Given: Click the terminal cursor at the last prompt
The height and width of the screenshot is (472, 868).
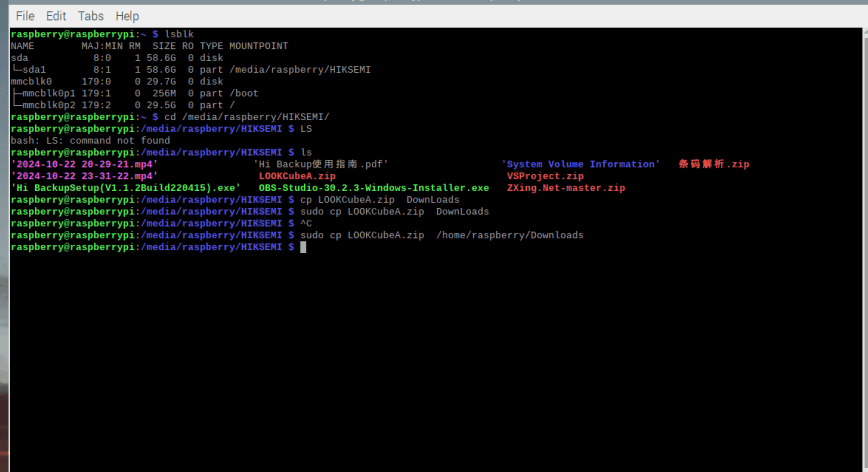Looking at the screenshot, I should click(x=303, y=247).
